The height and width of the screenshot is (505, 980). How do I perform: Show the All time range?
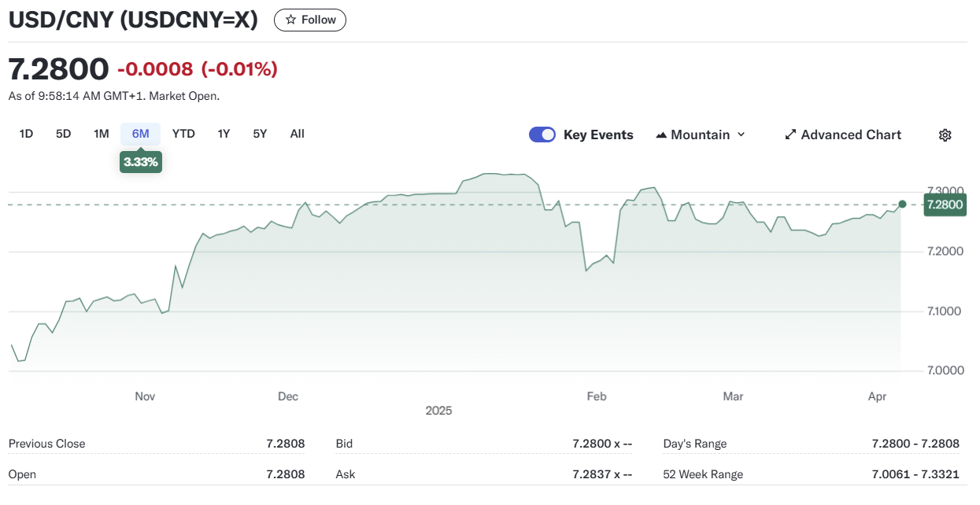[x=297, y=134]
